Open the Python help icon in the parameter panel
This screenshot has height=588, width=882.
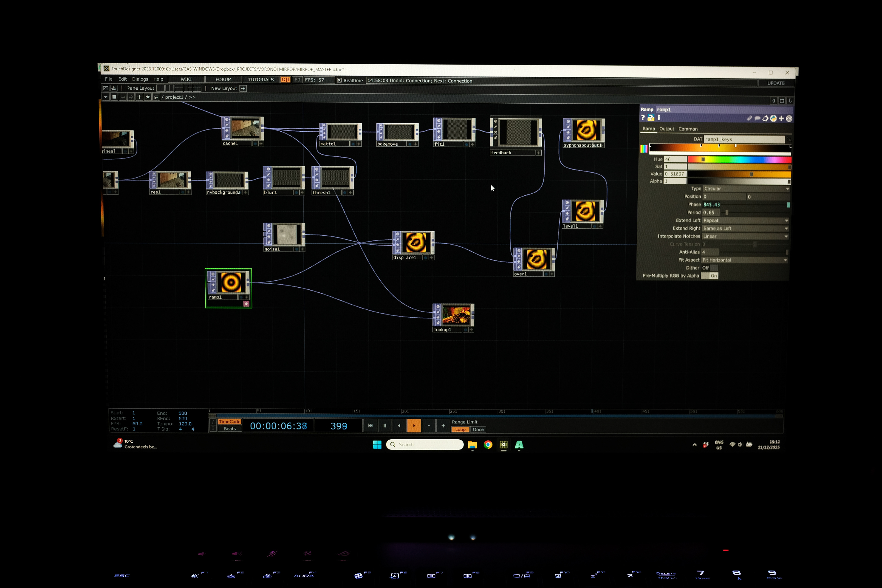[651, 118]
